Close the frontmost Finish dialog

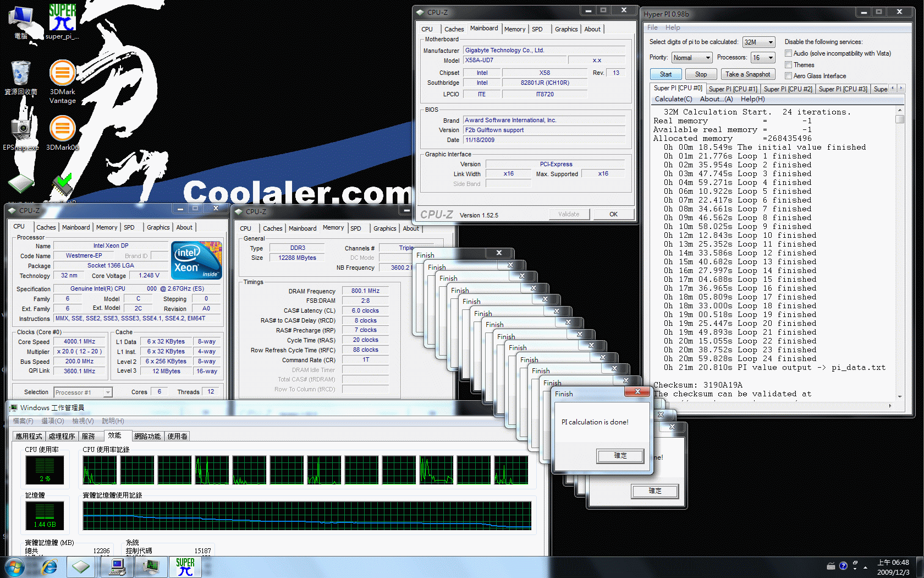coord(637,391)
